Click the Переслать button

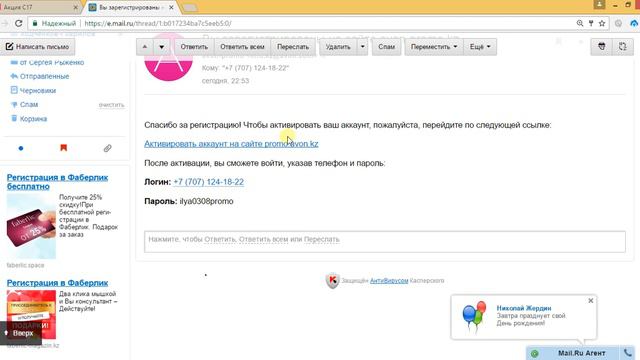point(293,47)
